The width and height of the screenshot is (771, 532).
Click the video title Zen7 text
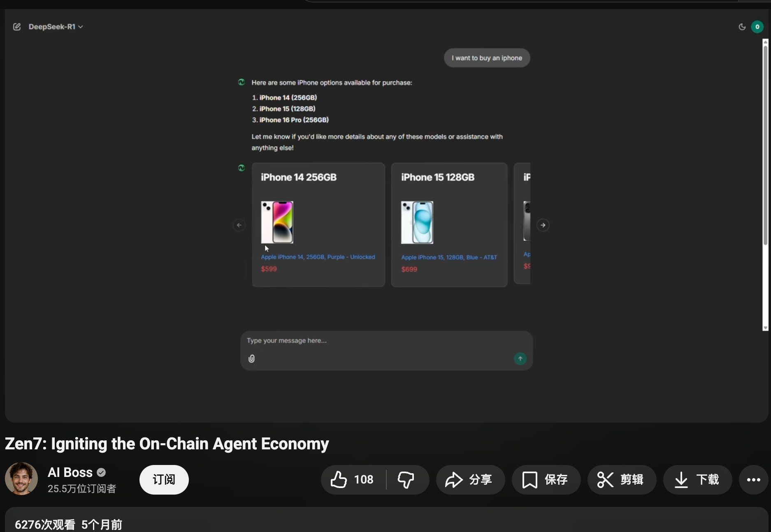click(167, 444)
